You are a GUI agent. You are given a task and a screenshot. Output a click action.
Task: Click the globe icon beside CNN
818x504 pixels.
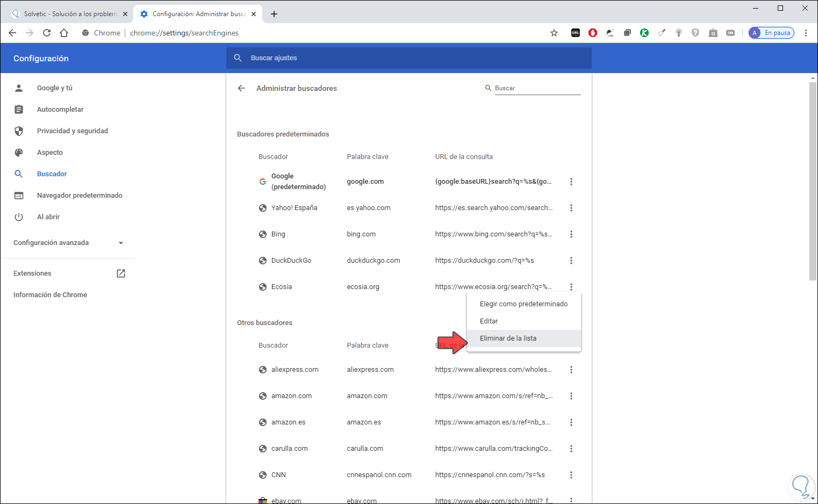pos(263,475)
